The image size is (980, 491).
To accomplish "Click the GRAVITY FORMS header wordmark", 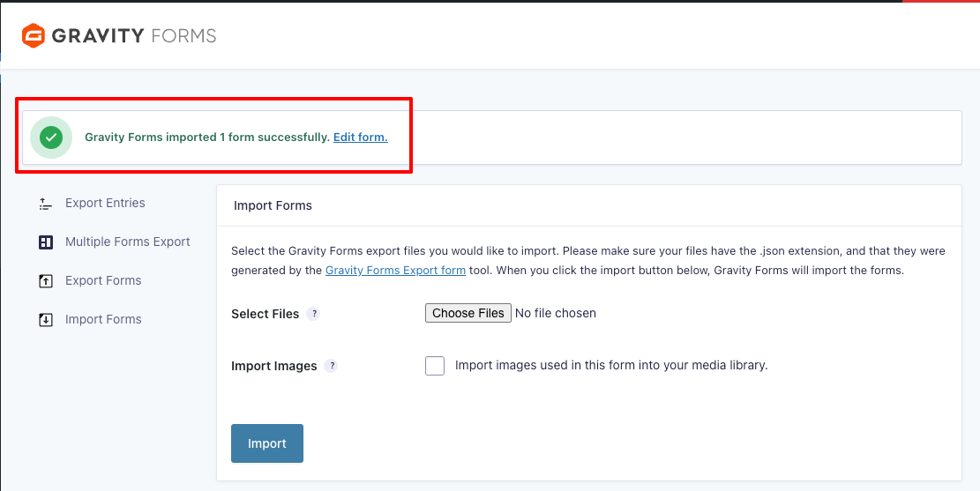I will pyautogui.click(x=134, y=35).
